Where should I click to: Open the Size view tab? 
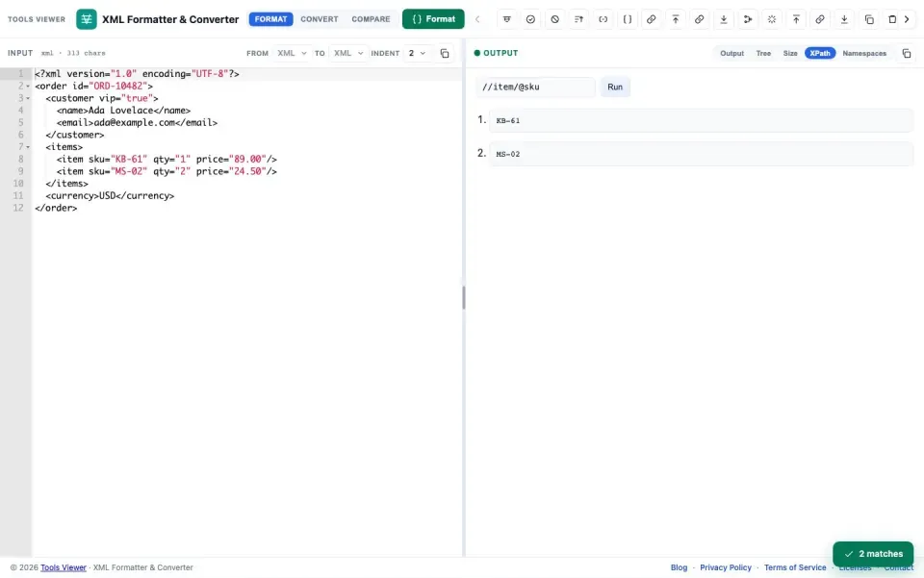[x=790, y=53]
